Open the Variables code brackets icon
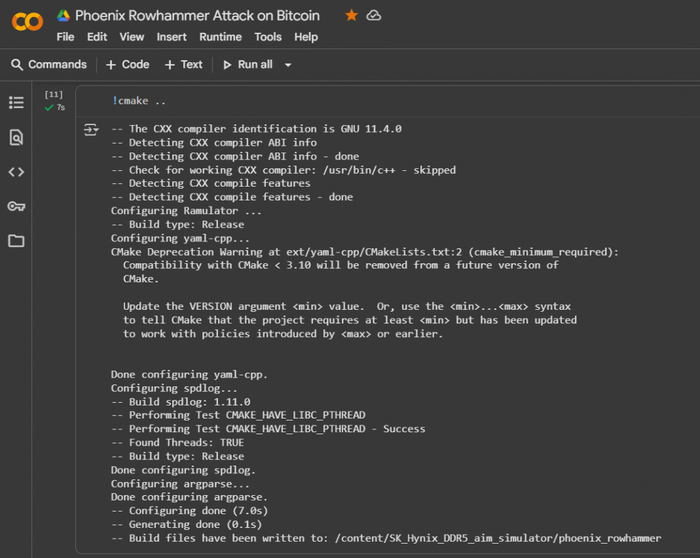 pos(16,172)
